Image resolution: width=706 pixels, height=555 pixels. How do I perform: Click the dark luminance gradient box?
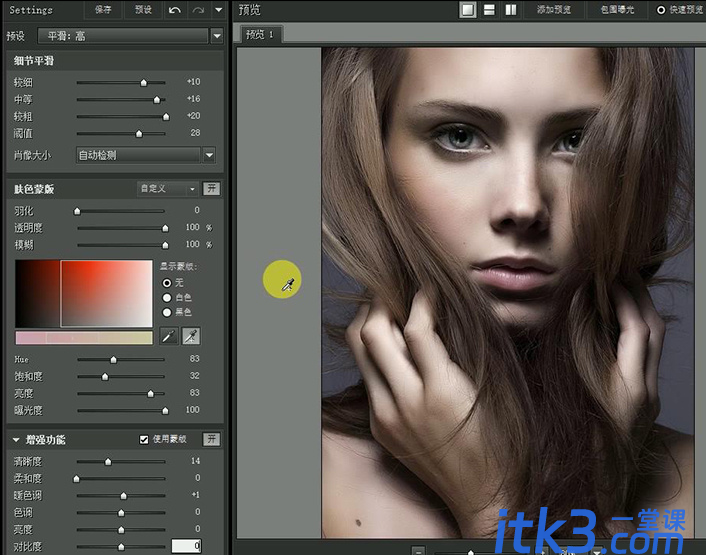tap(38, 293)
